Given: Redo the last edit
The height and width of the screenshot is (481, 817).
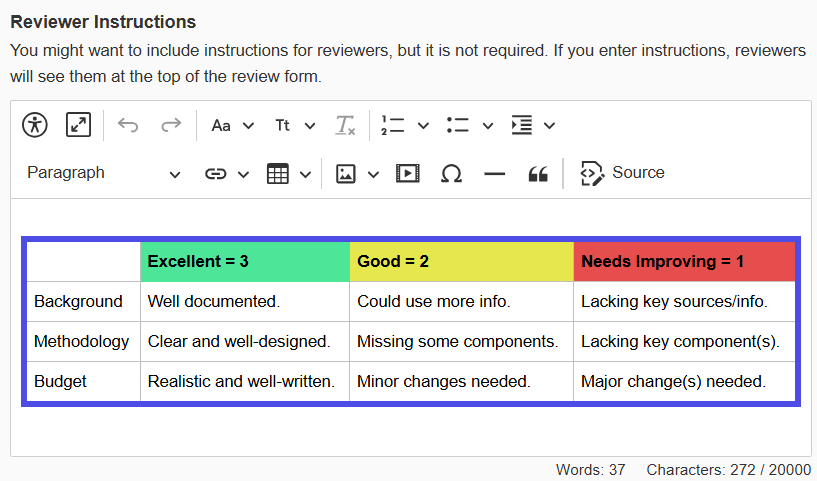Looking at the screenshot, I should point(171,125).
